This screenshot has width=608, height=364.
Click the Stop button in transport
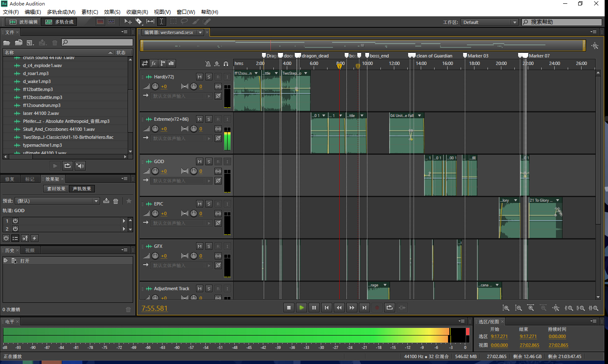click(289, 308)
